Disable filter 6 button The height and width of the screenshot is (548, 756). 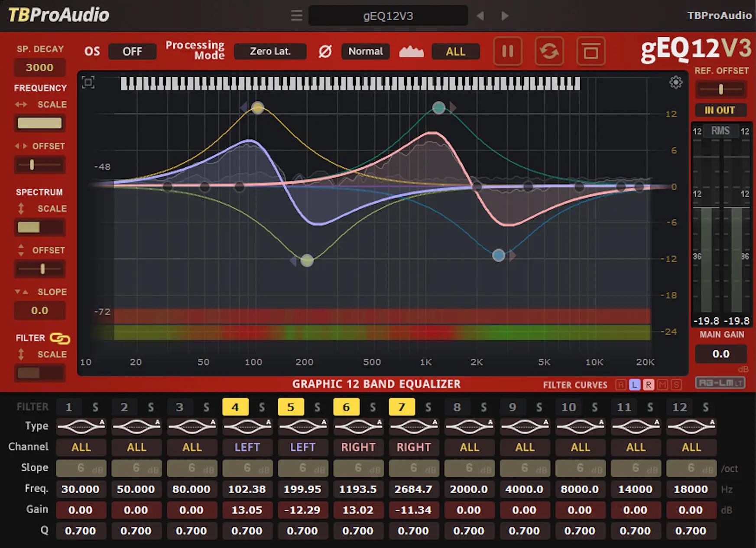[x=346, y=407]
